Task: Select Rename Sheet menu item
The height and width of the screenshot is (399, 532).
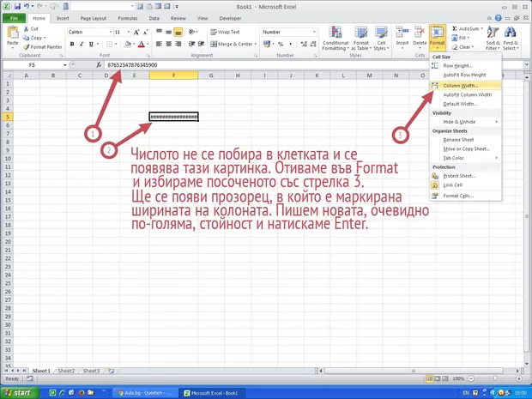Action: click(x=465, y=140)
